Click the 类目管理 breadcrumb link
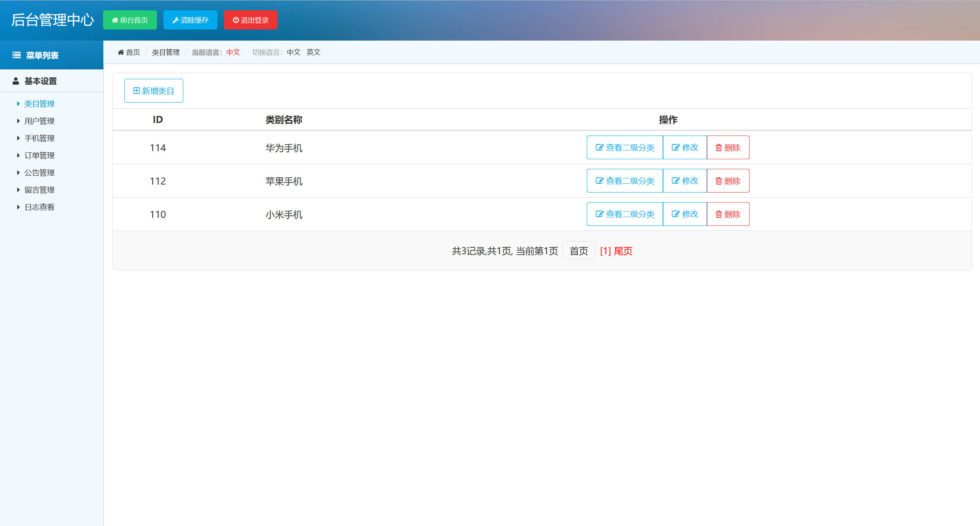This screenshot has width=980, height=526. 165,52
